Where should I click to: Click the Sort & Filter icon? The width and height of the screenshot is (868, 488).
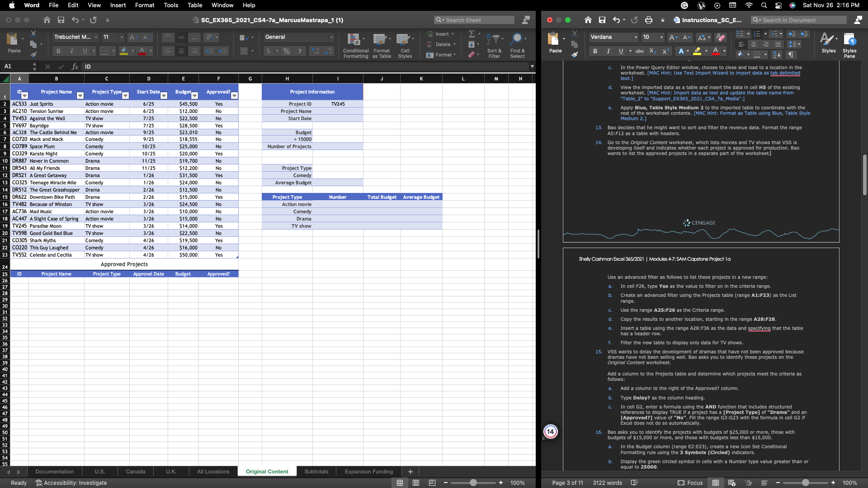pos(494,44)
